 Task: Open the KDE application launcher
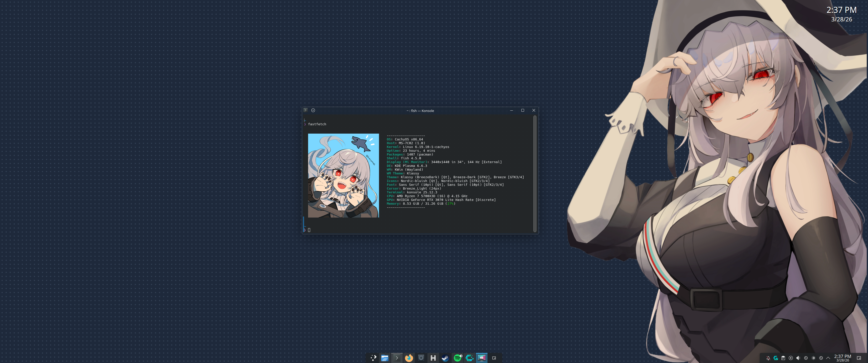pyautogui.click(x=373, y=358)
